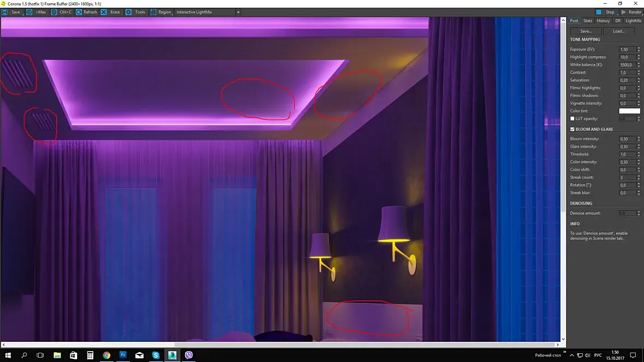
Task: Click the taskbar clock showing 1:50
Action: pos(615,355)
